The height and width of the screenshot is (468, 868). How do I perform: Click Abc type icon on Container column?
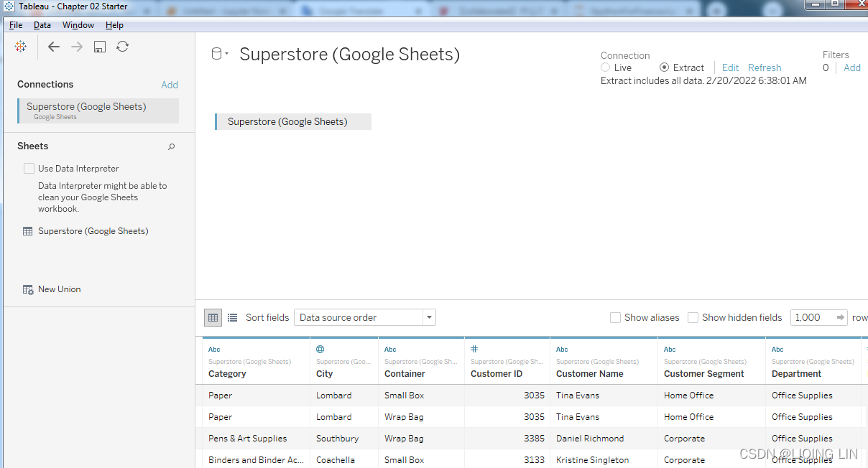tap(390, 350)
